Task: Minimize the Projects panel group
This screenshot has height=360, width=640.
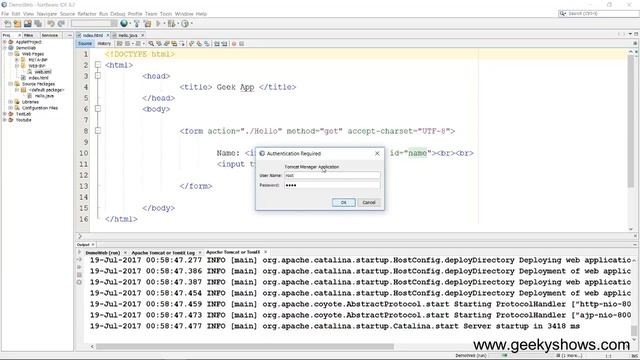Action: [69, 36]
